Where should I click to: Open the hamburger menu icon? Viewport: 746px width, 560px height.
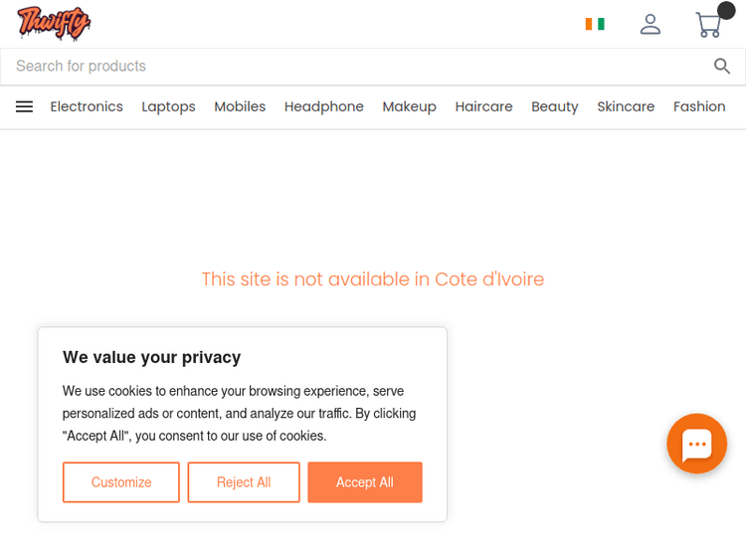click(25, 106)
